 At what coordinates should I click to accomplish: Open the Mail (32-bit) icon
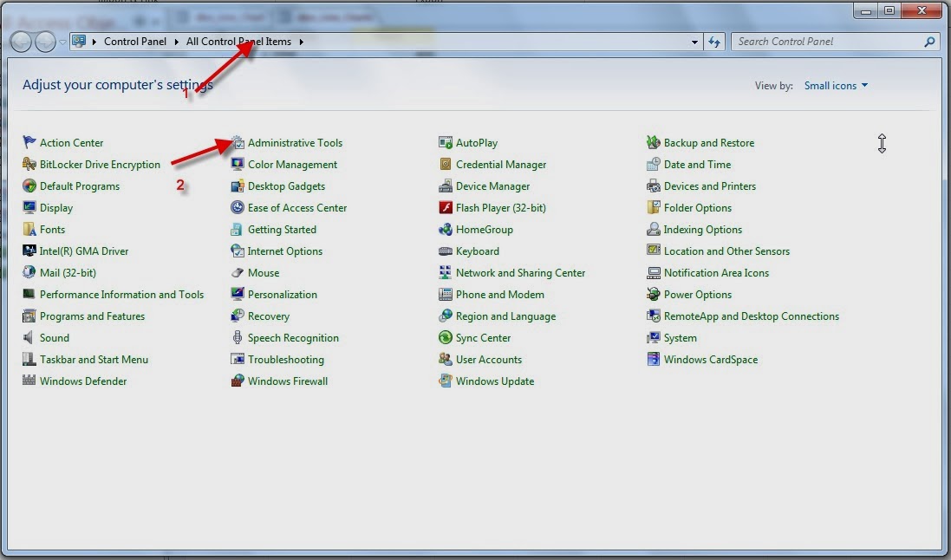point(29,272)
